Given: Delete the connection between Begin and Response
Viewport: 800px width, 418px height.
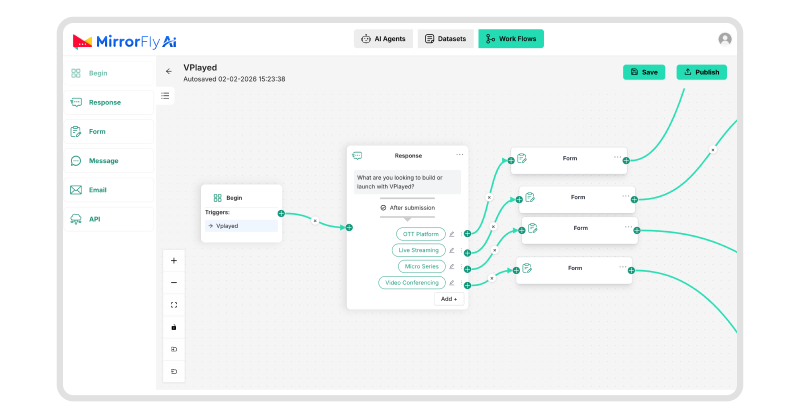Looking at the screenshot, I should [315, 221].
